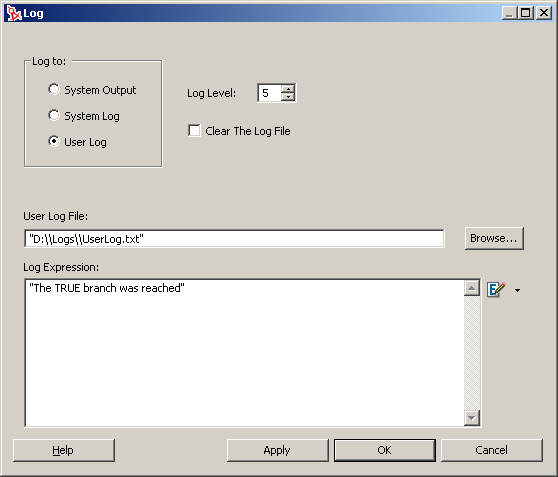Click the Log Expression scroll up arrow
558x477 pixels.
[x=472, y=288]
